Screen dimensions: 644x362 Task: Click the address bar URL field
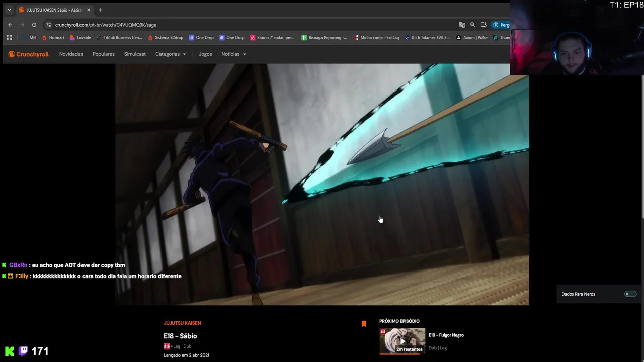point(252,25)
